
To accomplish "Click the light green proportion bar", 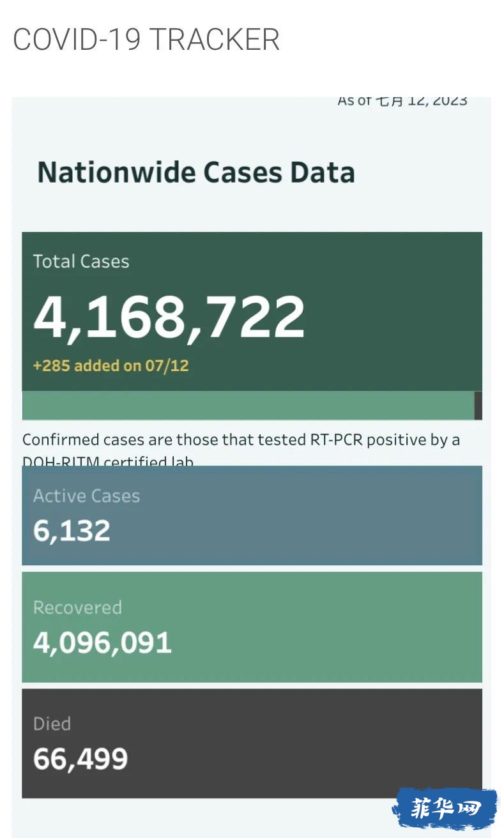I will point(248,406).
